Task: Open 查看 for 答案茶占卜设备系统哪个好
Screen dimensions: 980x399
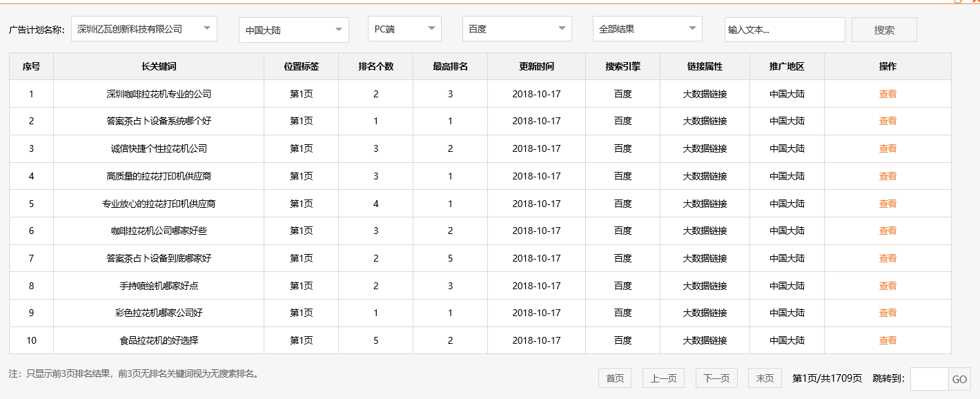Action: point(888,121)
